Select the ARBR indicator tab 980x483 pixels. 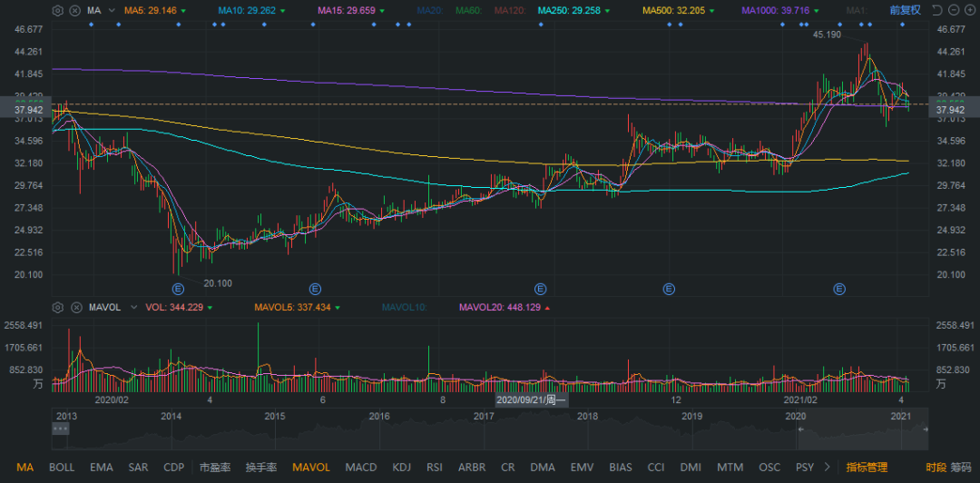473,468
